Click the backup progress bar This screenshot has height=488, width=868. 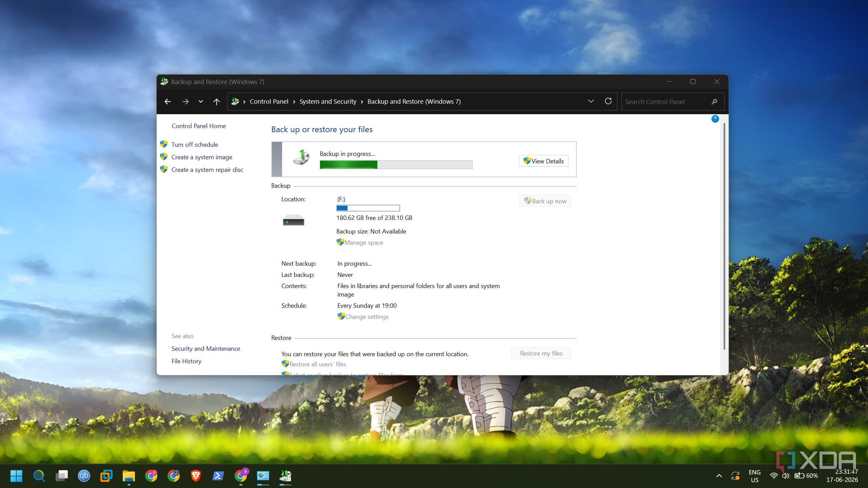click(396, 165)
